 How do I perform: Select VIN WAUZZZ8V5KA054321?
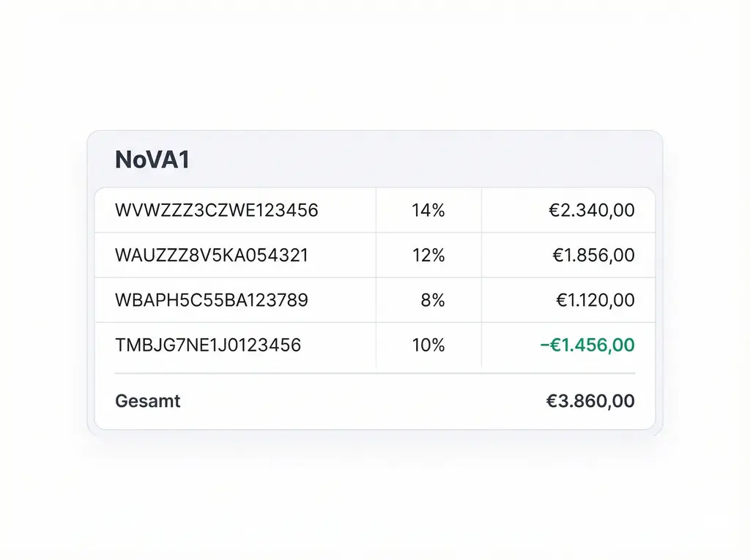tap(212, 255)
